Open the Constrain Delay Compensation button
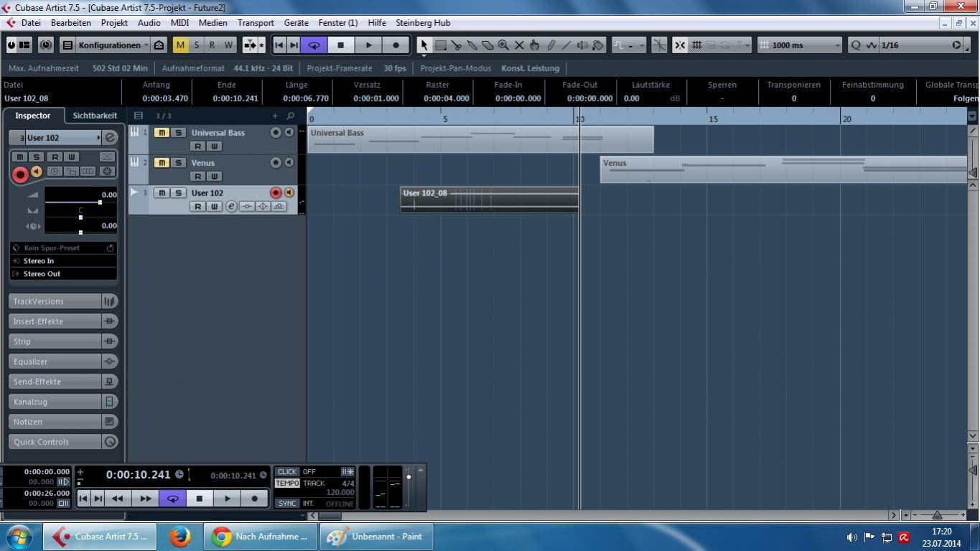 click(x=46, y=45)
